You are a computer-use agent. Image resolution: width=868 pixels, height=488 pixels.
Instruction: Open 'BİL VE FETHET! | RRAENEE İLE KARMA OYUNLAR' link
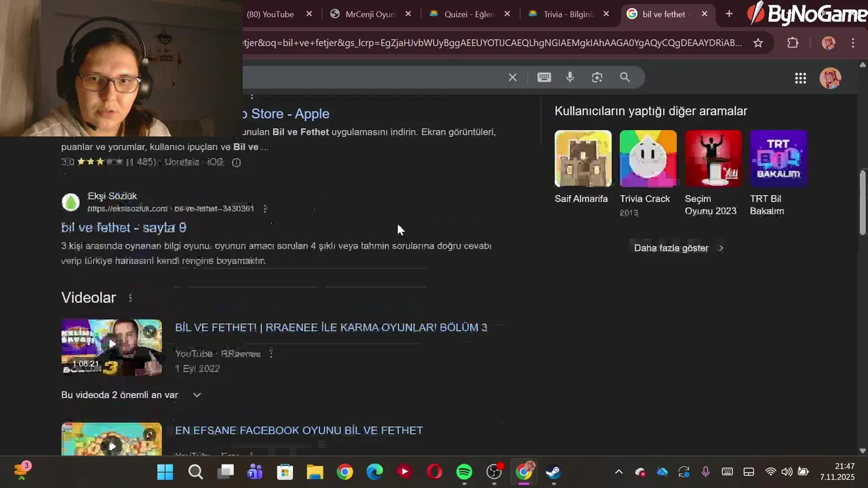pyautogui.click(x=331, y=327)
